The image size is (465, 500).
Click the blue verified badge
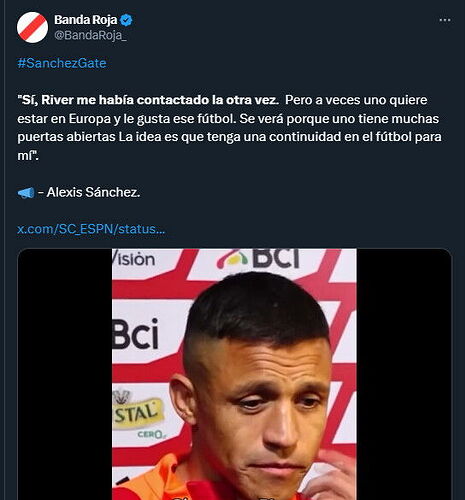[x=127, y=20]
